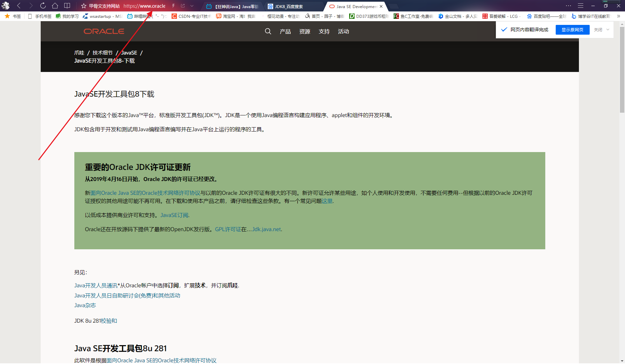Go back to the previous page
The height and width of the screenshot is (364, 625).
[19, 6]
